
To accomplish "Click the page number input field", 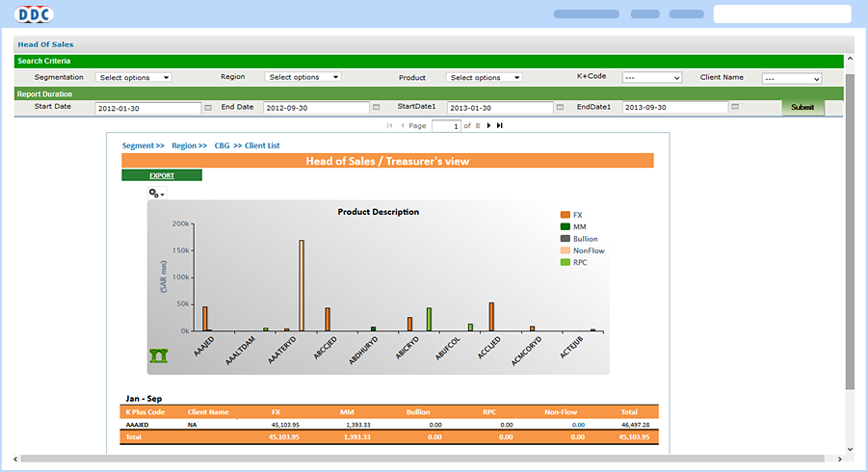I will pyautogui.click(x=445, y=126).
